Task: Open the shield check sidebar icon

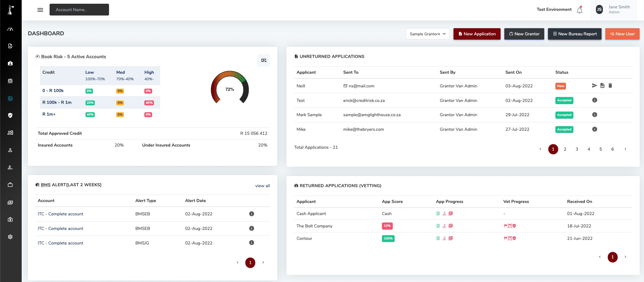Action: (10, 115)
